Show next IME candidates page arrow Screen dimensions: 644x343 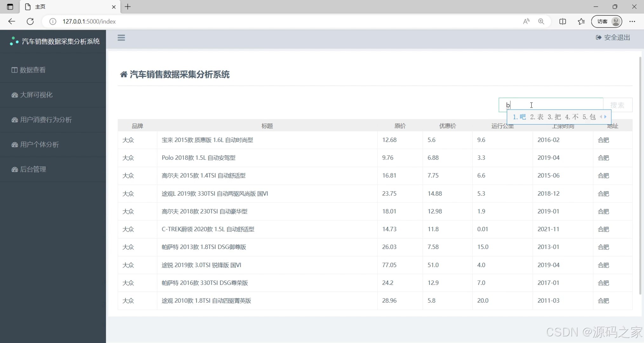coord(605,117)
